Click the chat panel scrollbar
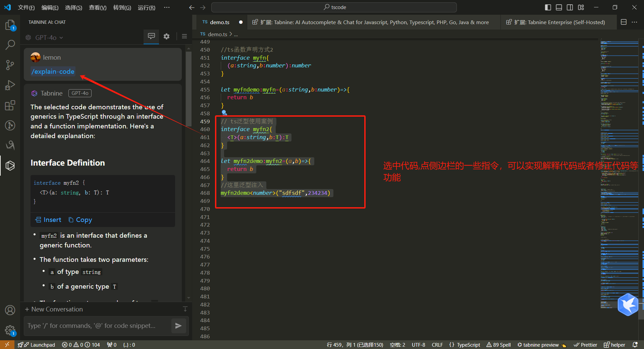644x349 pixels. coord(189,89)
